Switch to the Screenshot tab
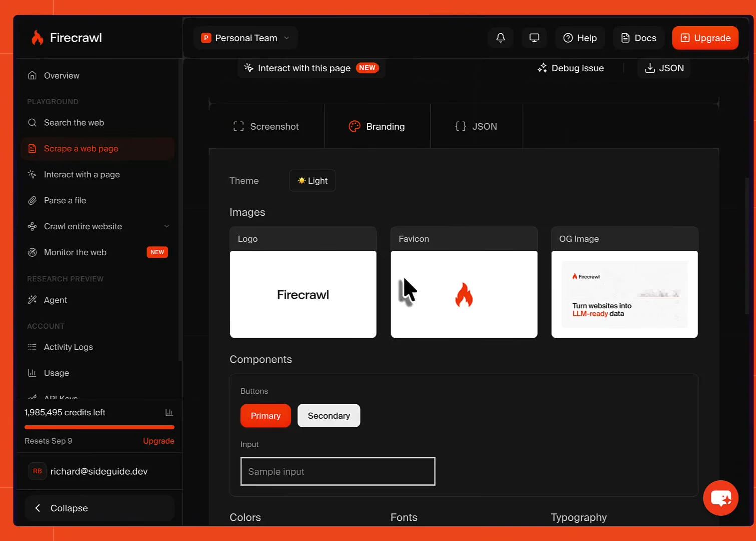This screenshot has width=756, height=541. (x=266, y=127)
